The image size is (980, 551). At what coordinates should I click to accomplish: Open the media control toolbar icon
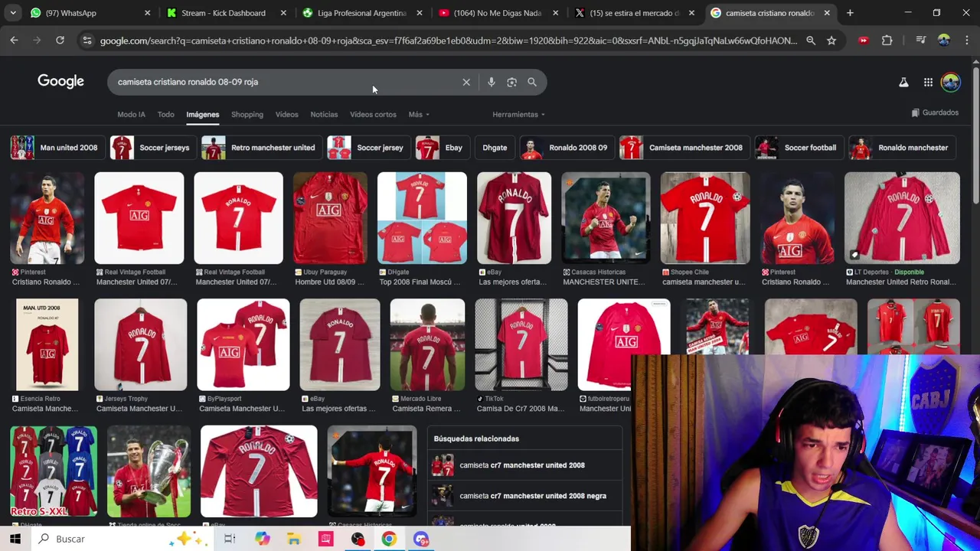[920, 41]
